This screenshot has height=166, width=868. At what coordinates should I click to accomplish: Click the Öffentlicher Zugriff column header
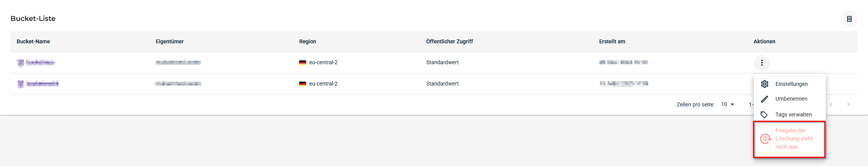pos(449,41)
